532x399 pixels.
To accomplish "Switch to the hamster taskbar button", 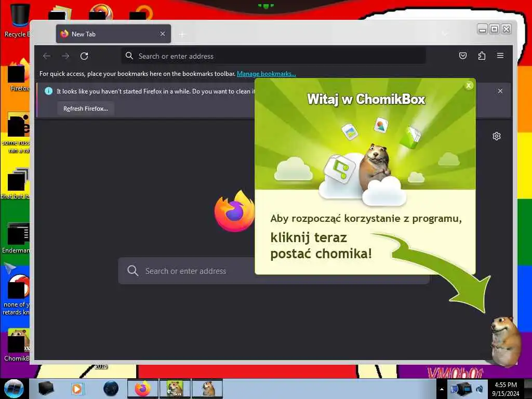I will [207, 389].
